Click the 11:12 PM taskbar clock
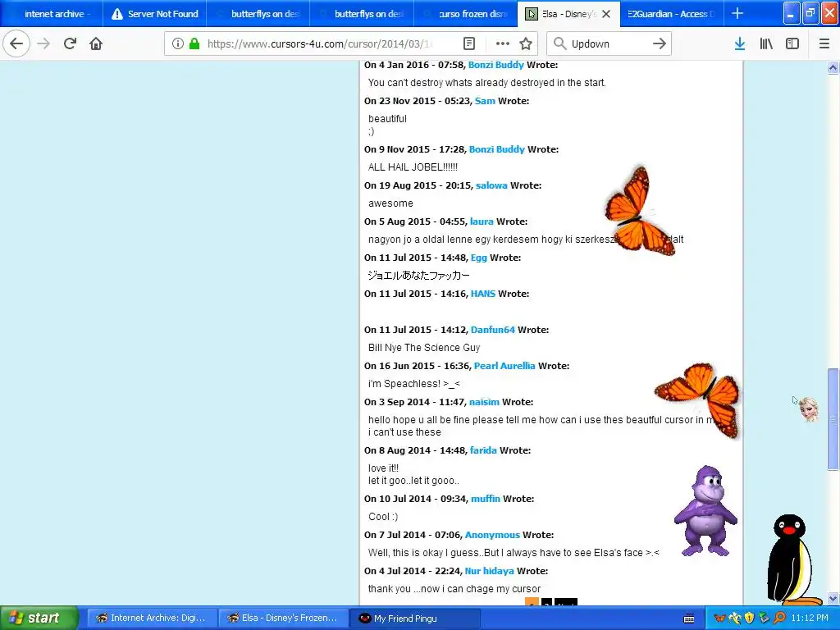 tap(810, 619)
